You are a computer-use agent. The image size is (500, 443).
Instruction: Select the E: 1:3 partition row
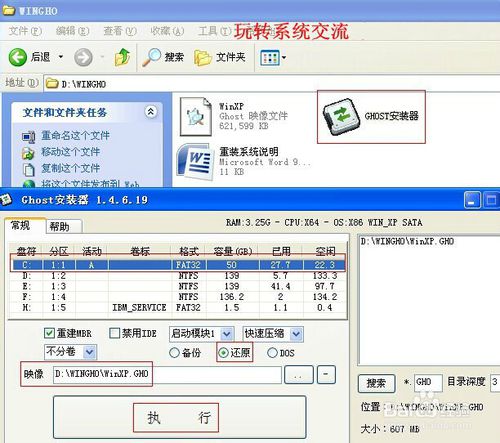click(x=178, y=286)
